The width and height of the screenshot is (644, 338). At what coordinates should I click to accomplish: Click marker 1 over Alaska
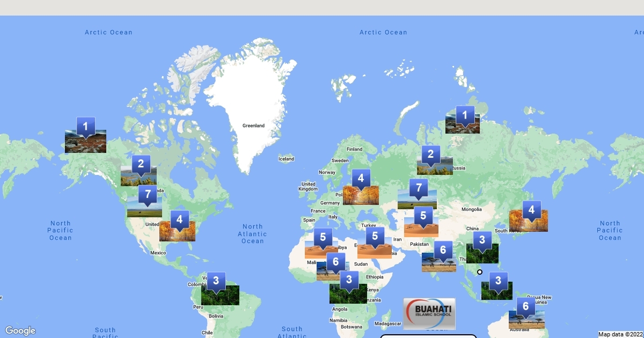[86, 127]
